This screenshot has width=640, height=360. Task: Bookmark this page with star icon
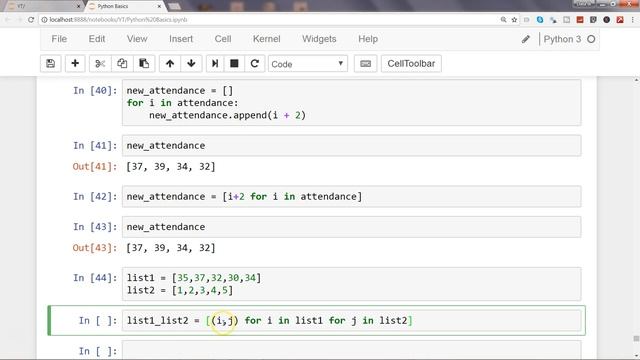[514, 20]
